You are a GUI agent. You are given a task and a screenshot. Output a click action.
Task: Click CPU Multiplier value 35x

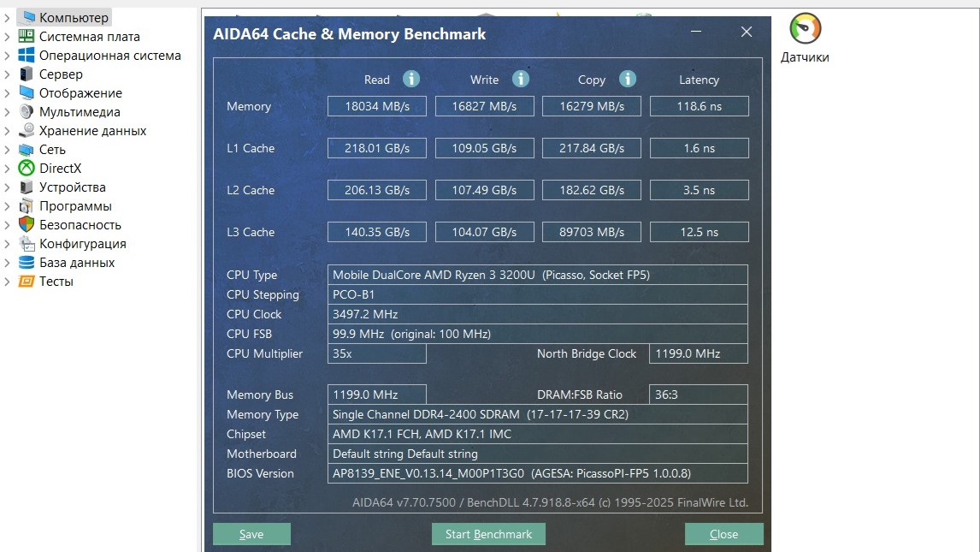click(377, 353)
